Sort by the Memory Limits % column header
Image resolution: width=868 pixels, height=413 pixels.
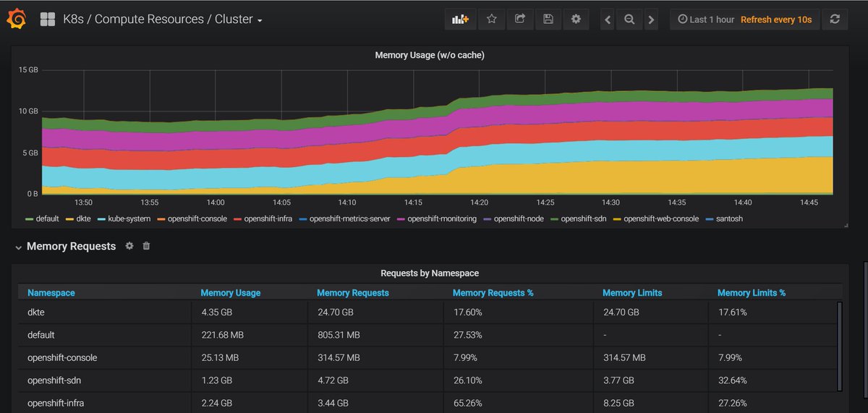click(x=752, y=293)
